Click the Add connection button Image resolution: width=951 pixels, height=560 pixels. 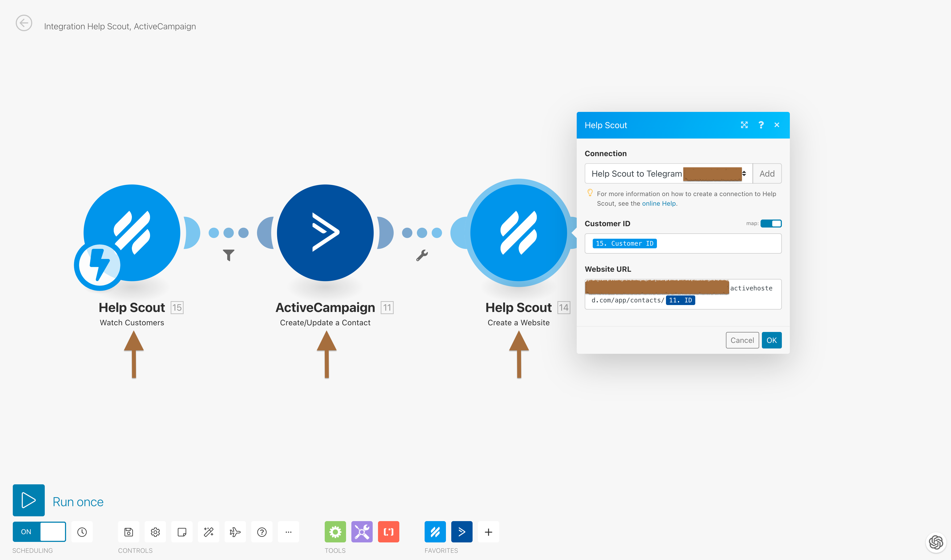click(x=767, y=174)
